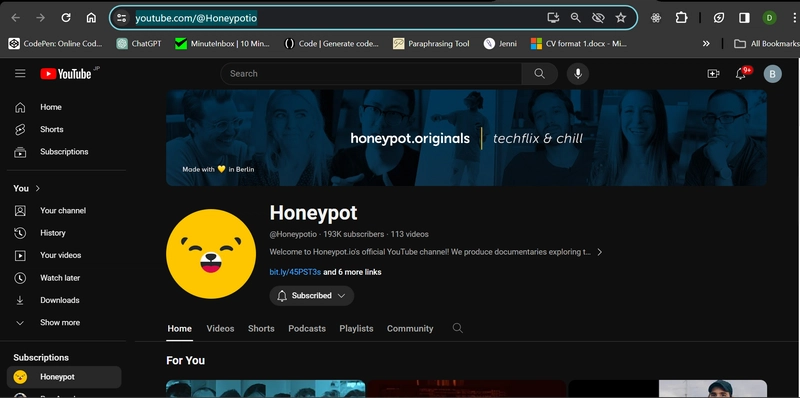The width and height of the screenshot is (800, 398).
Task: Open Subscriptions in sidebar
Action: (x=64, y=152)
